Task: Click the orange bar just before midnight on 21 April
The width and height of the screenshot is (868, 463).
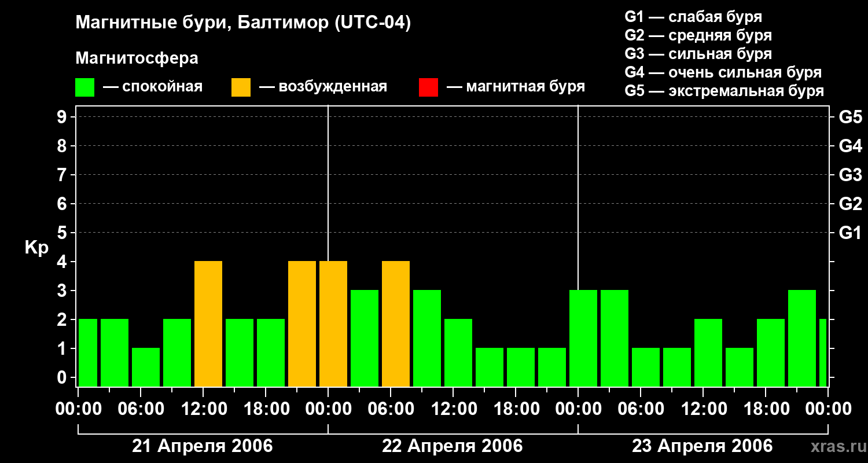Action: 302,324
